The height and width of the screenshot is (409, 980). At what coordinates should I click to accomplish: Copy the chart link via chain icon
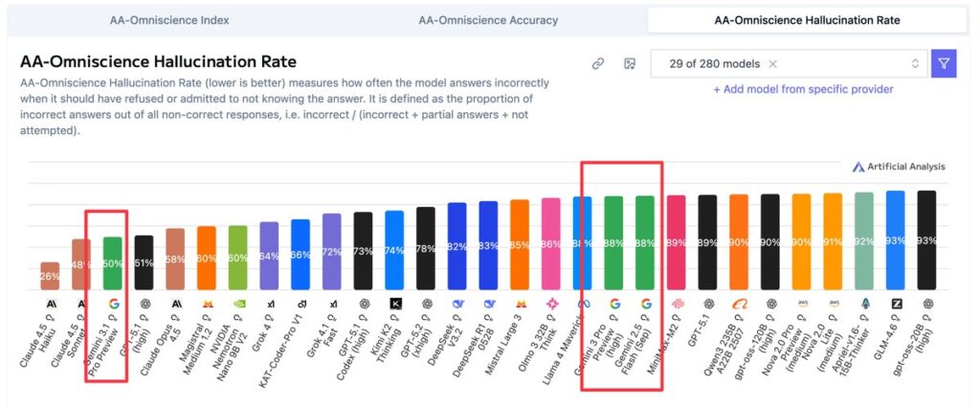[x=598, y=64]
